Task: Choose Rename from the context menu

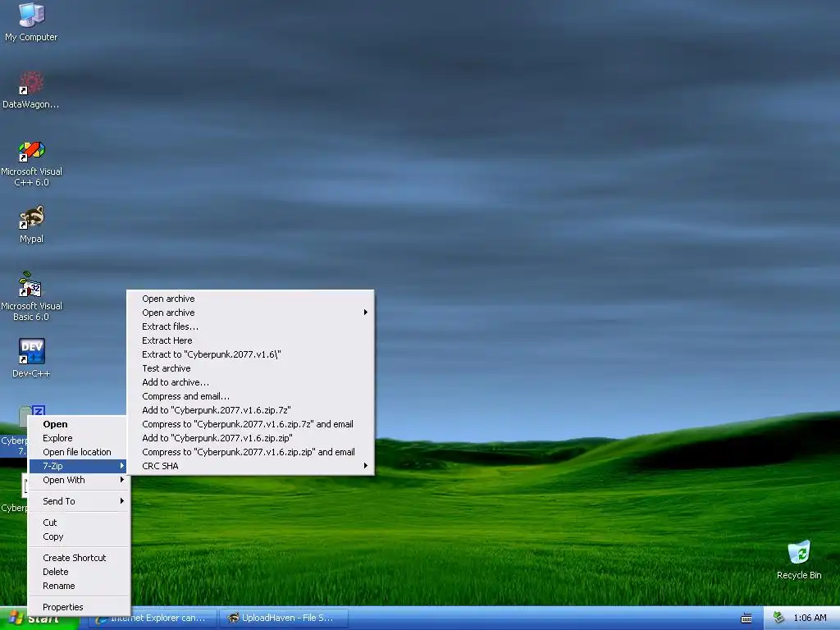Action: coord(79,586)
